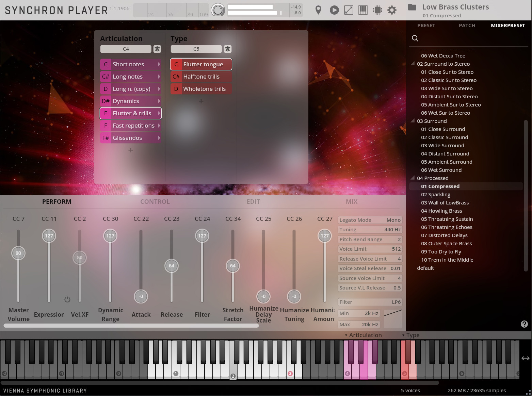Image resolution: width=532 pixels, height=396 pixels.
Task: Select 01 Close Surround preset
Action: coord(443,129)
